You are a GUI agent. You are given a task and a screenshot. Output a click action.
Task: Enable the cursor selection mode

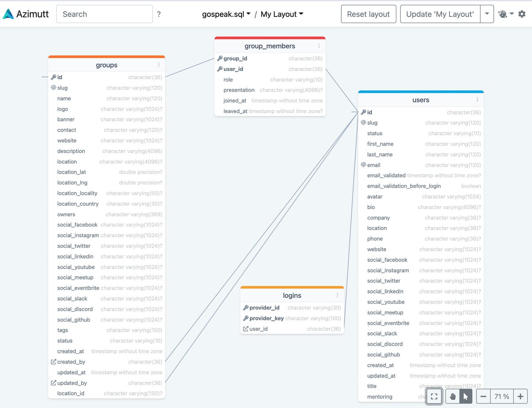click(x=465, y=396)
